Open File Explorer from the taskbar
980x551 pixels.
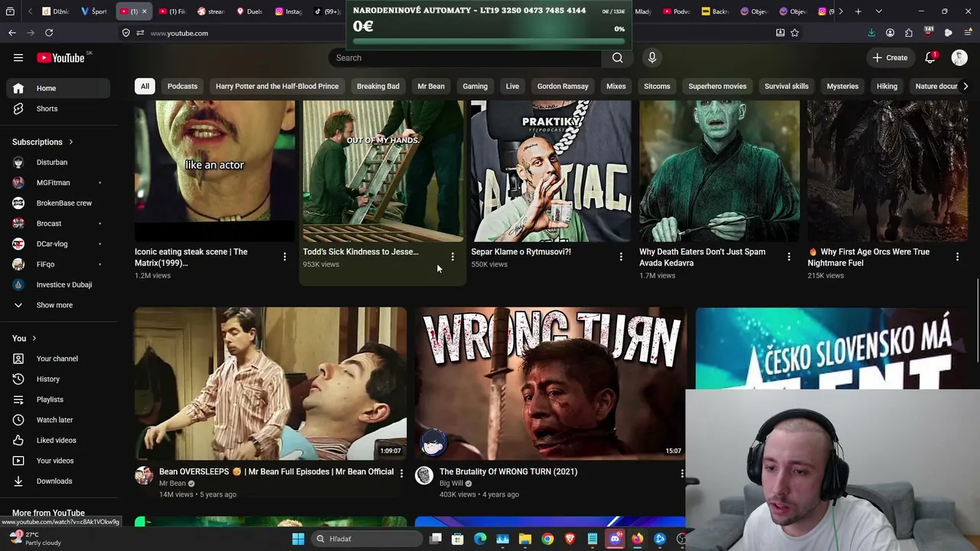coord(525,539)
